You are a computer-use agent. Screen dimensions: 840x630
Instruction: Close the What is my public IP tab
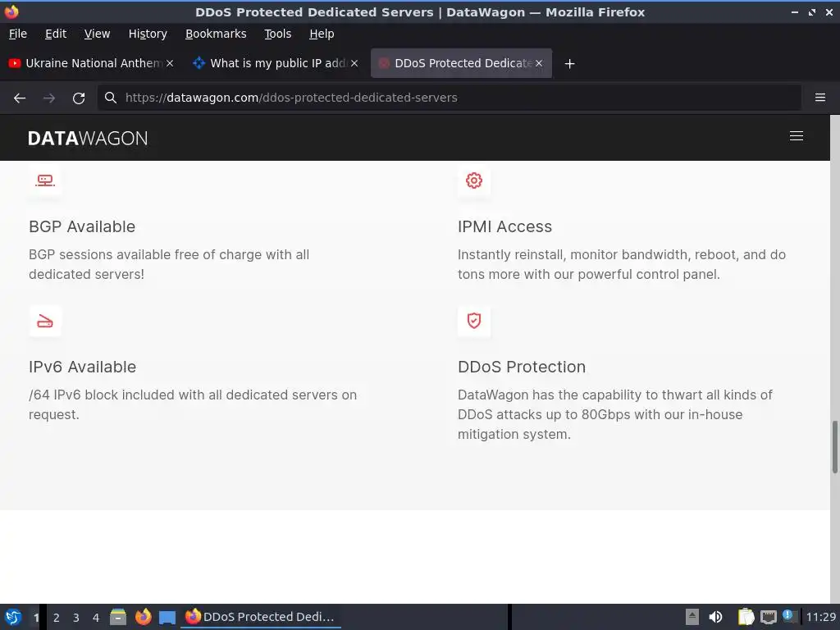click(354, 63)
